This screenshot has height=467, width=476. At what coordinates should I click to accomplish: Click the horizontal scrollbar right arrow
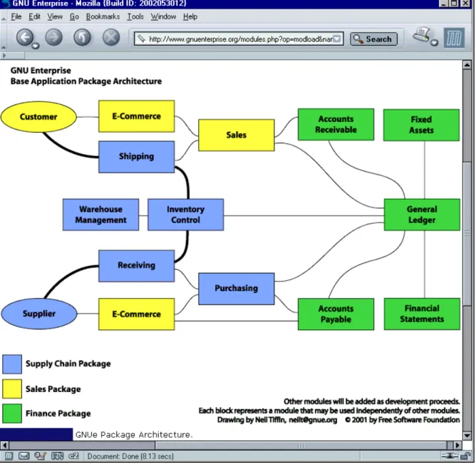(x=457, y=445)
